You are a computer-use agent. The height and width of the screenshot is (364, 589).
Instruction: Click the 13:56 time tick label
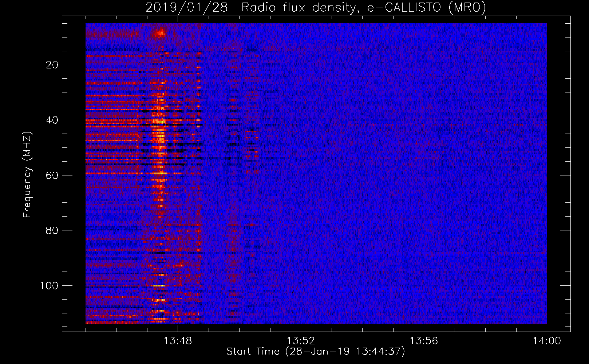(x=424, y=341)
